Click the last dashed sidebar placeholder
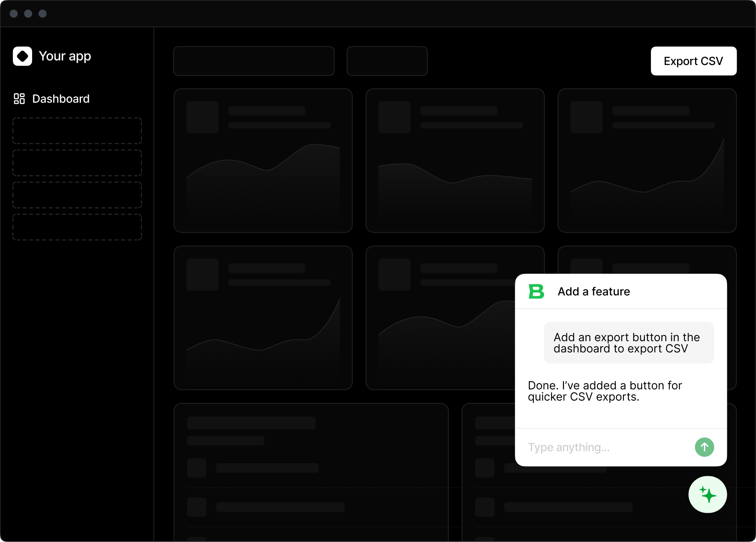Image resolution: width=756 pixels, height=542 pixels. click(x=77, y=227)
